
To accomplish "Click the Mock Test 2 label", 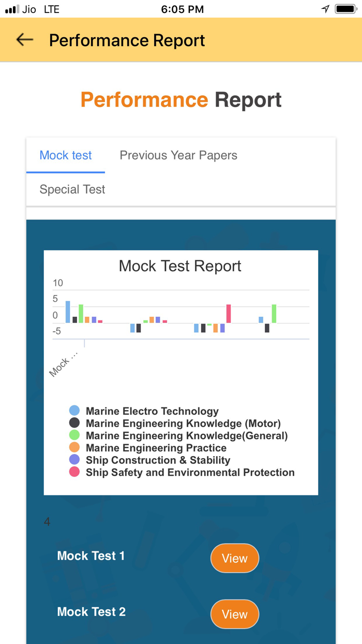I will (92, 612).
